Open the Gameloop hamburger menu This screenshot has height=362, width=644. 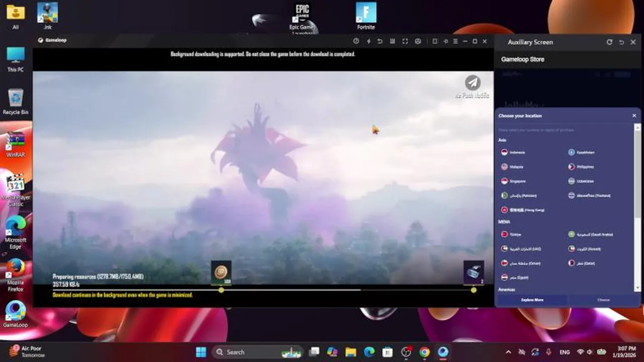coord(455,41)
